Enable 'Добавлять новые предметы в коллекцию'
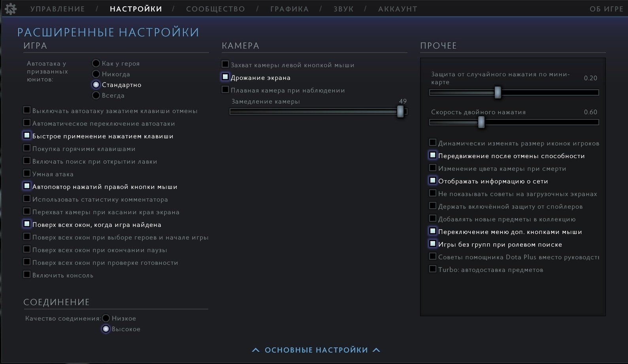 433,219
